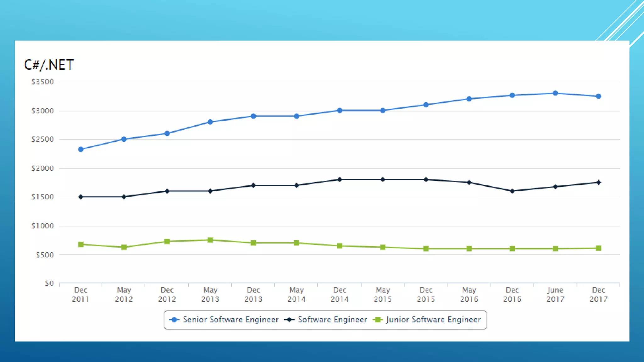Image resolution: width=644 pixels, height=362 pixels.
Task: Click Senior data point at Dec 2011
Action: click(81, 149)
